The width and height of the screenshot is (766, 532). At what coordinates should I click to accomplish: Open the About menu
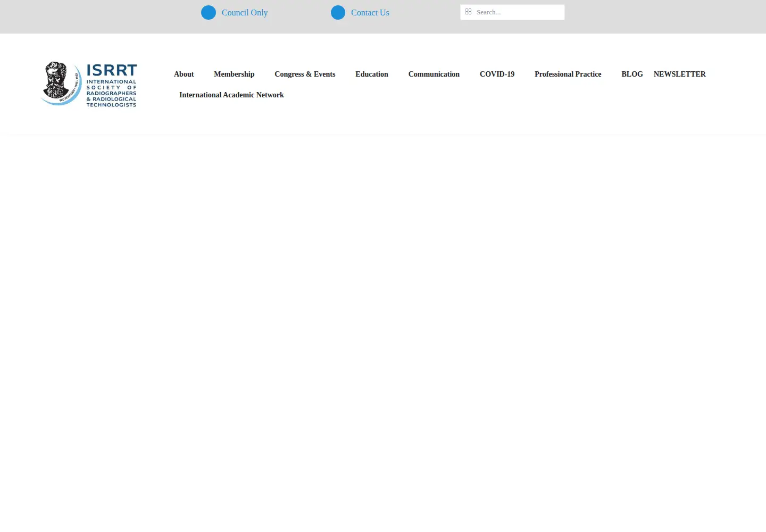184,74
